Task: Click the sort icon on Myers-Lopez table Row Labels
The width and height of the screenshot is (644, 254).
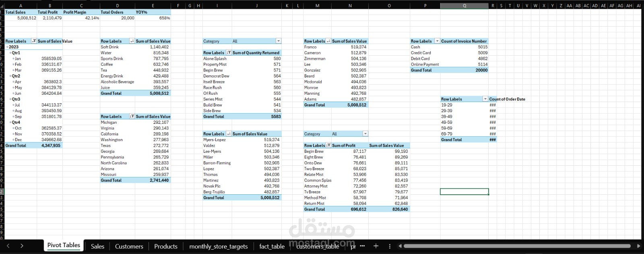Action: (229, 134)
